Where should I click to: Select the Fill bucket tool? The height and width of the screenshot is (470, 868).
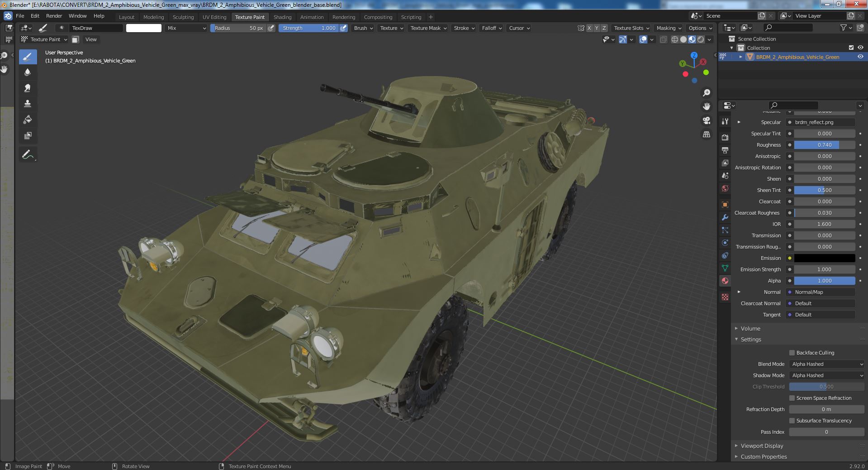[28, 120]
